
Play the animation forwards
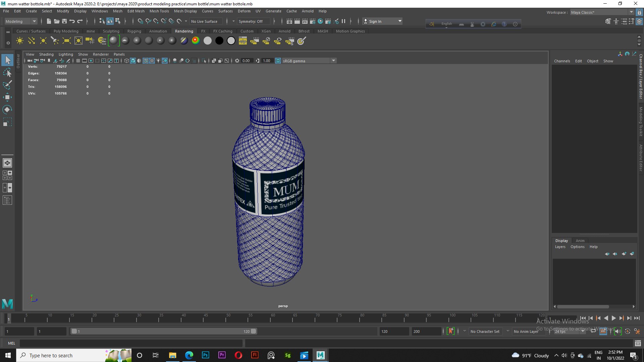tap(613, 318)
